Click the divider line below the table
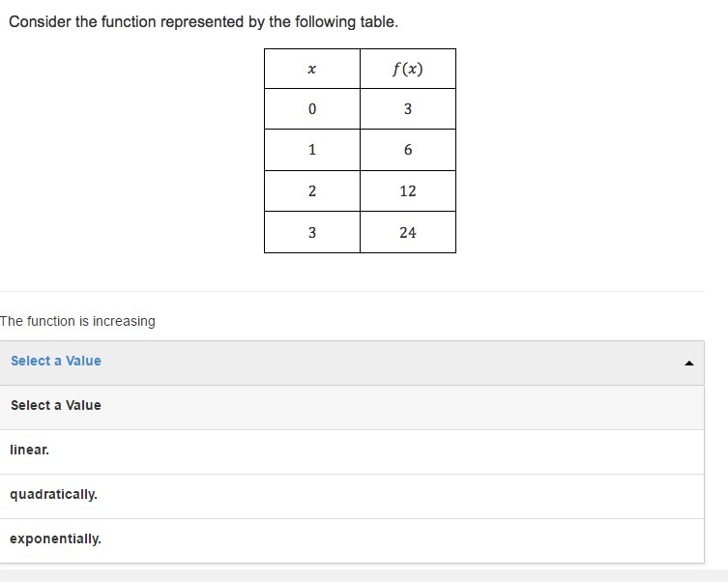Viewport: 728px width, 582px height. (352, 291)
